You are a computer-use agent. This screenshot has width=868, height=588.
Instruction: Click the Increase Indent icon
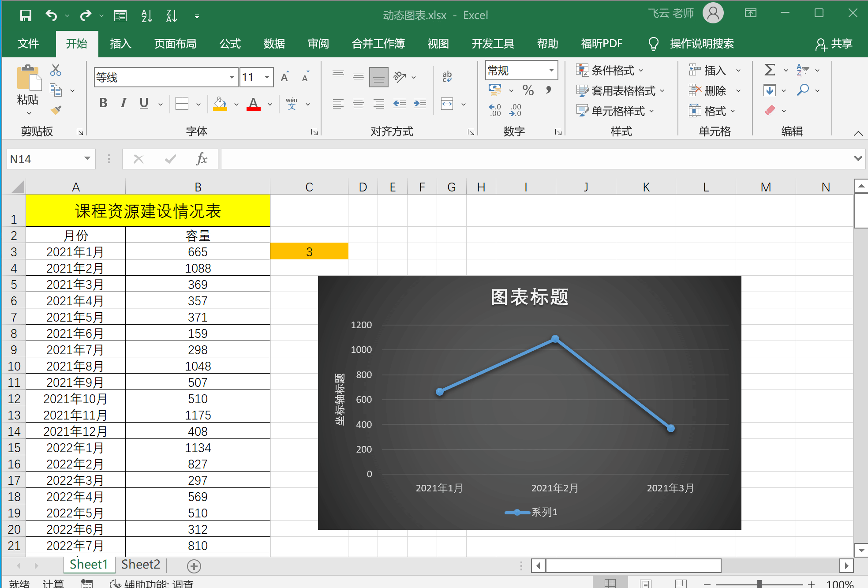point(419,104)
